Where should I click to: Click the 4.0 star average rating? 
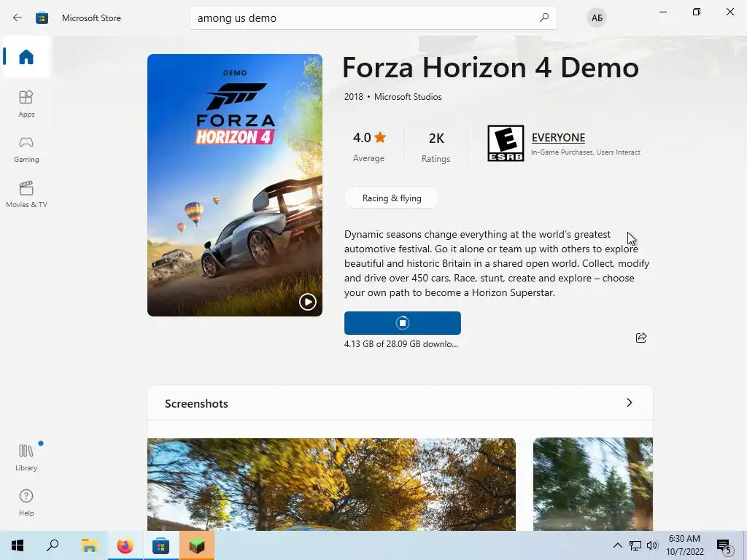pos(369,146)
